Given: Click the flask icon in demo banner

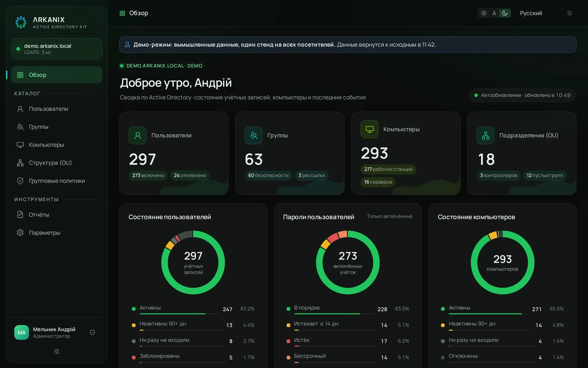Looking at the screenshot, I should pyautogui.click(x=127, y=45).
